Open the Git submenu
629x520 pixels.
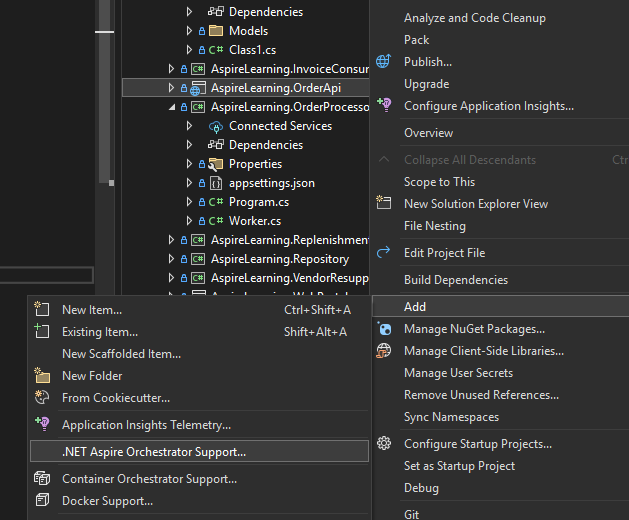[x=412, y=514]
